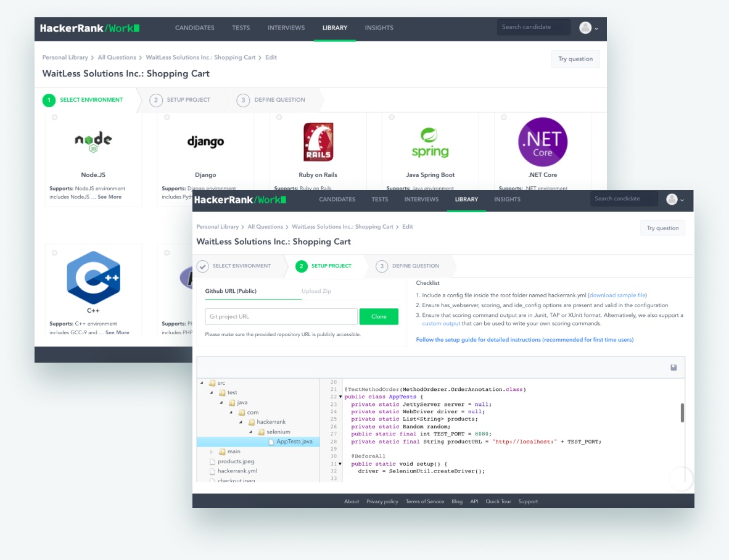
Task: Click the save icon above the code editor
Action: pyautogui.click(x=673, y=368)
